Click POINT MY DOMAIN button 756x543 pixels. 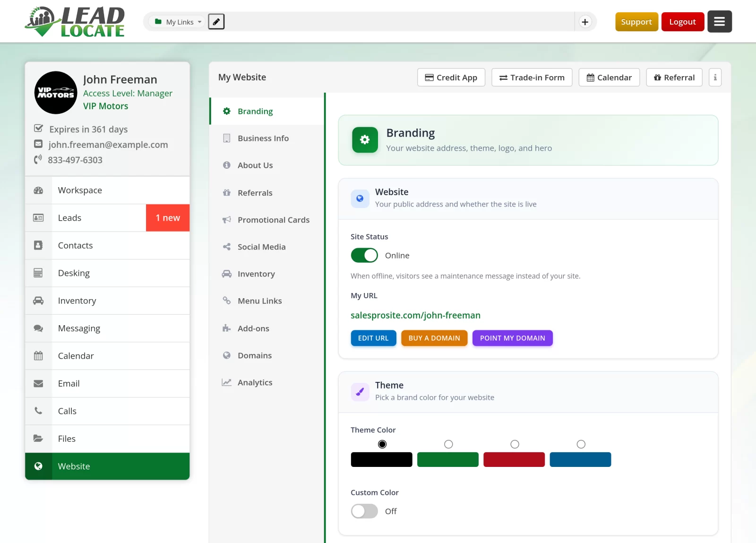pyautogui.click(x=512, y=338)
